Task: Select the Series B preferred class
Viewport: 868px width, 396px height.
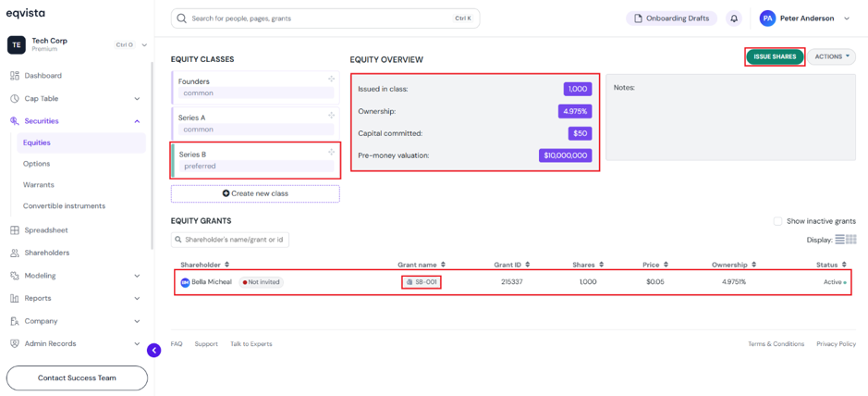Action: pos(255,161)
